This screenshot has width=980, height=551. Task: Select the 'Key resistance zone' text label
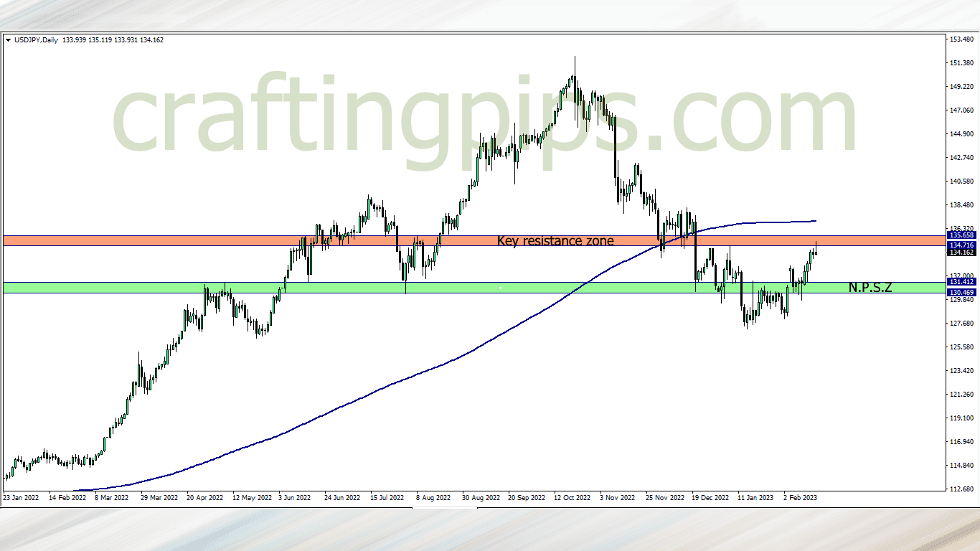coord(555,241)
